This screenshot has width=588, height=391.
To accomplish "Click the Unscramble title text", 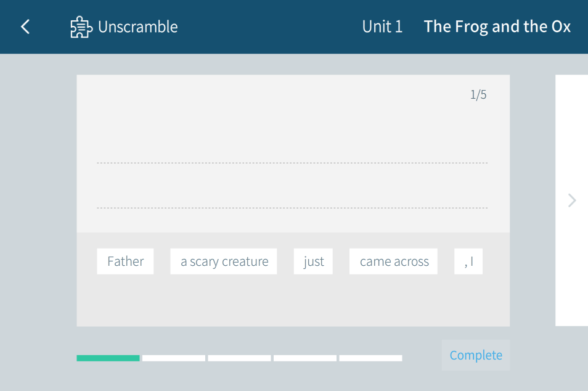I will 137,27.
